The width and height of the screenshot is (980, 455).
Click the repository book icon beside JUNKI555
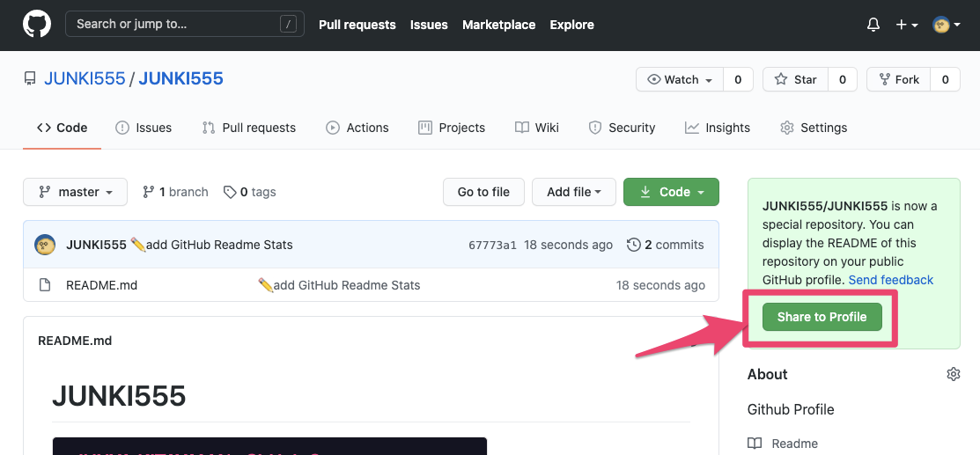pyautogui.click(x=29, y=79)
